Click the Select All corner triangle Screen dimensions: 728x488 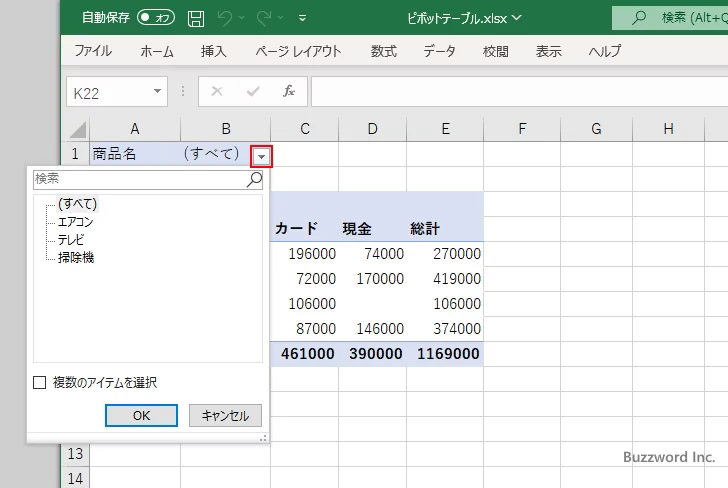[x=77, y=129]
